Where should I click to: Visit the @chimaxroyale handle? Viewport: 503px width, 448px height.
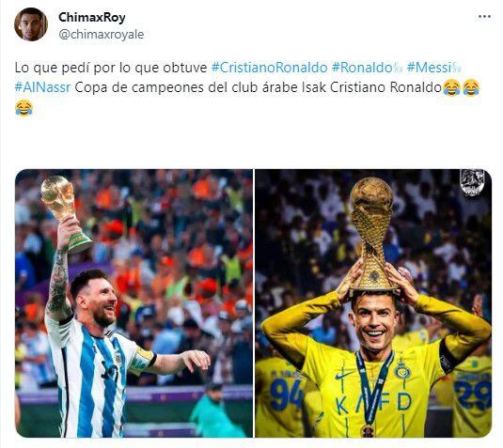(101, 35)
